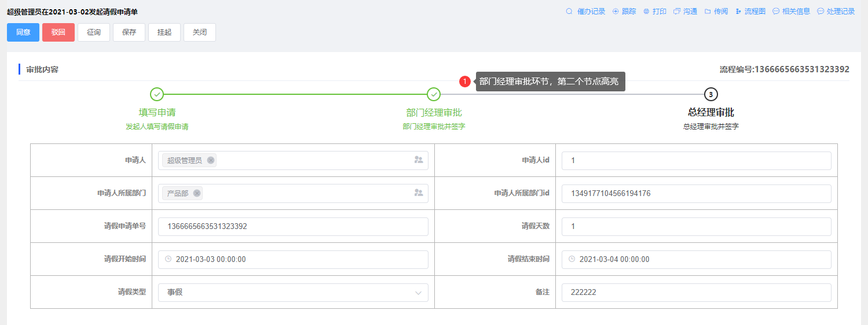Screen dimensions: 868x325
Task: Click the 打印 printer icon
Action: click(x=646, y=12)
